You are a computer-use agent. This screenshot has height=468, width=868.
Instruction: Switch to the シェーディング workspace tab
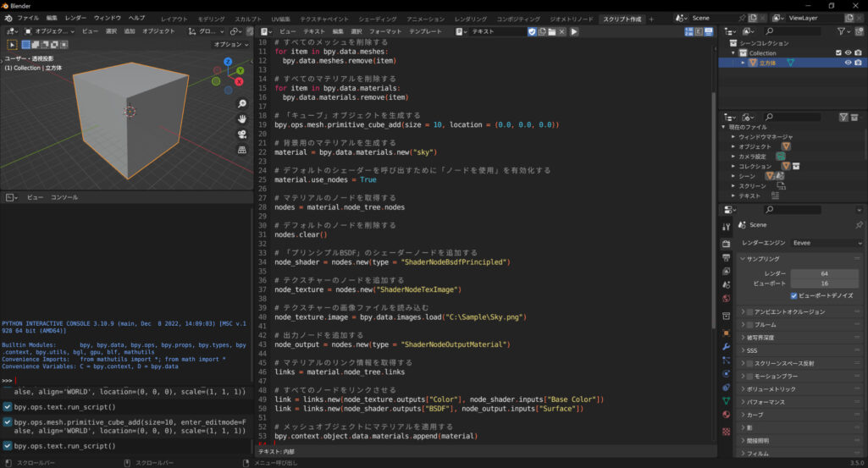pos(378,19)
